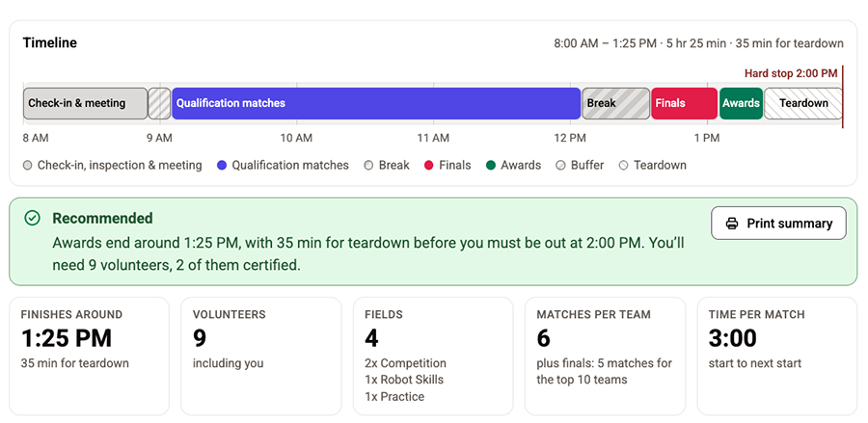Click the '35 min for teardown' card caption
This screenshot has height=423, width=868.
[x=74, y=364]
